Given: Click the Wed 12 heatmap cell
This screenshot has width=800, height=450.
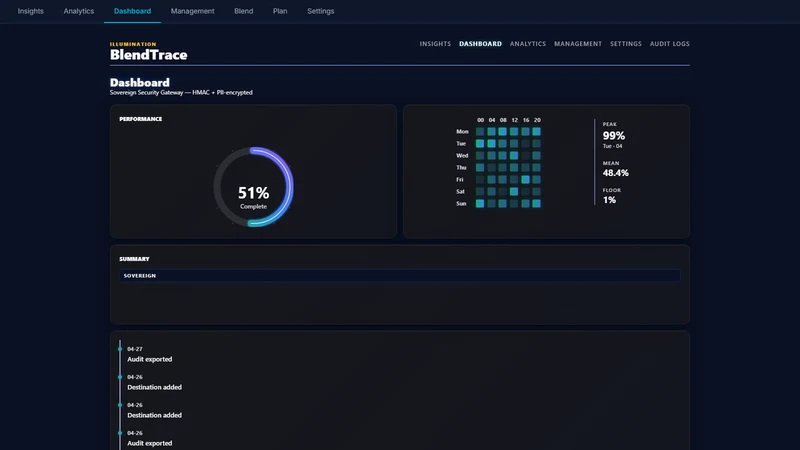Looking at the screenshot, I should [x=514, y=156].
